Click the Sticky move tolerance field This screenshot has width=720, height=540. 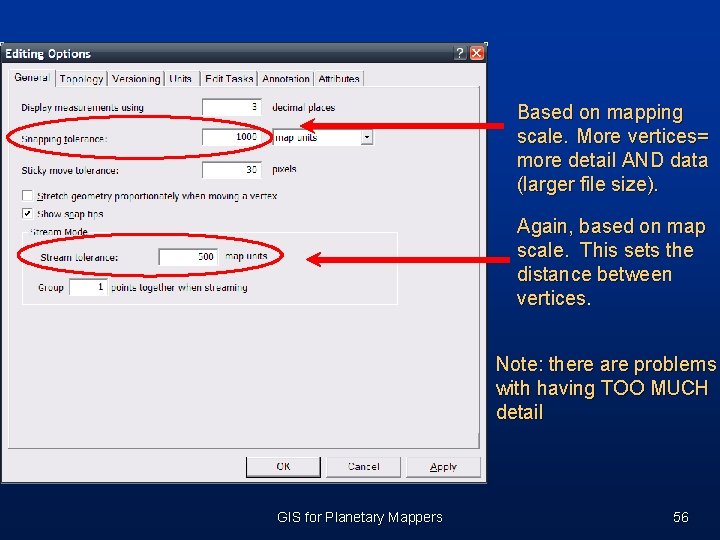[x=232, y=169]
